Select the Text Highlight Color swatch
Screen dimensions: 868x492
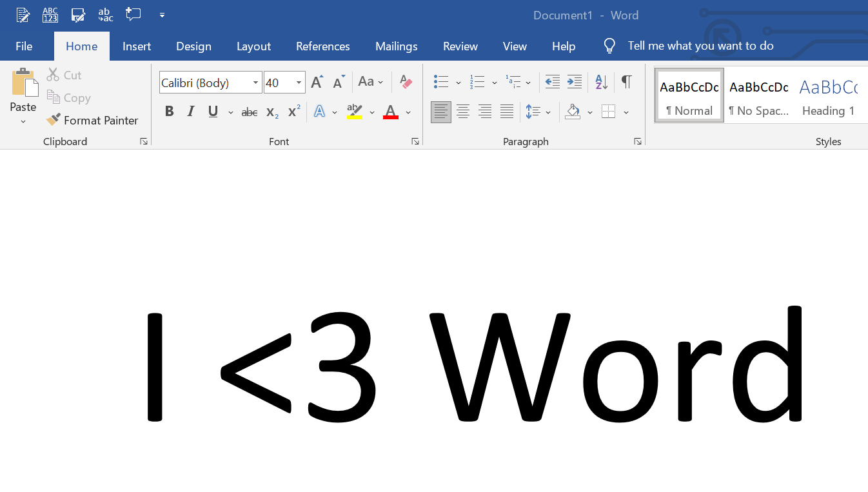[x=353, y=111]
